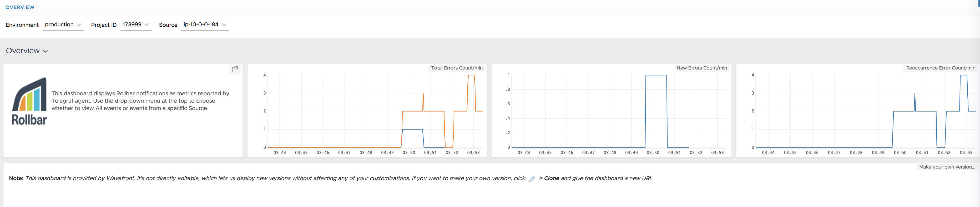980x207 pixels.
Task: Open the external link icon on Rollbar panel
Action: point(235,69)
